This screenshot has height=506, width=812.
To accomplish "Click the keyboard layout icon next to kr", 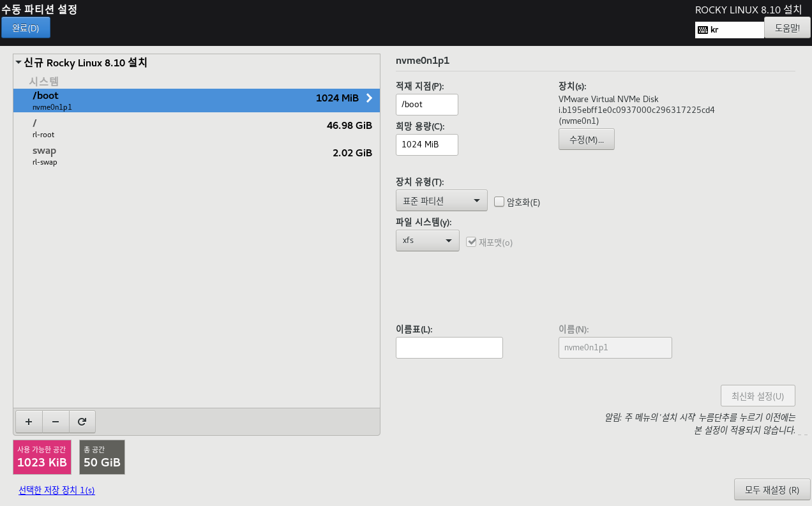I will 702,30.
